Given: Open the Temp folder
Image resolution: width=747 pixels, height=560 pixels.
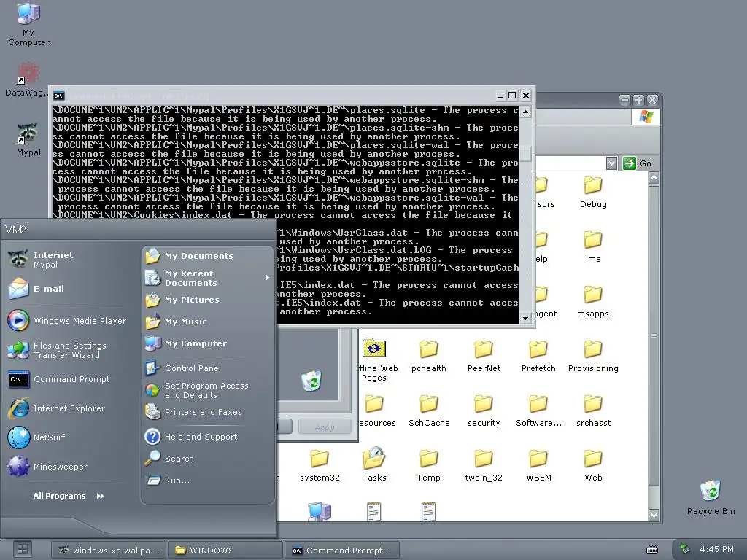Looking at the screenshot, I should [429, 466].
